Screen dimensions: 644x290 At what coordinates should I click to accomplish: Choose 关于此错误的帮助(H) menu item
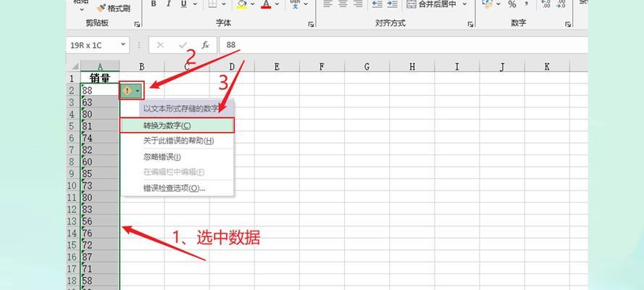[177, 141]
